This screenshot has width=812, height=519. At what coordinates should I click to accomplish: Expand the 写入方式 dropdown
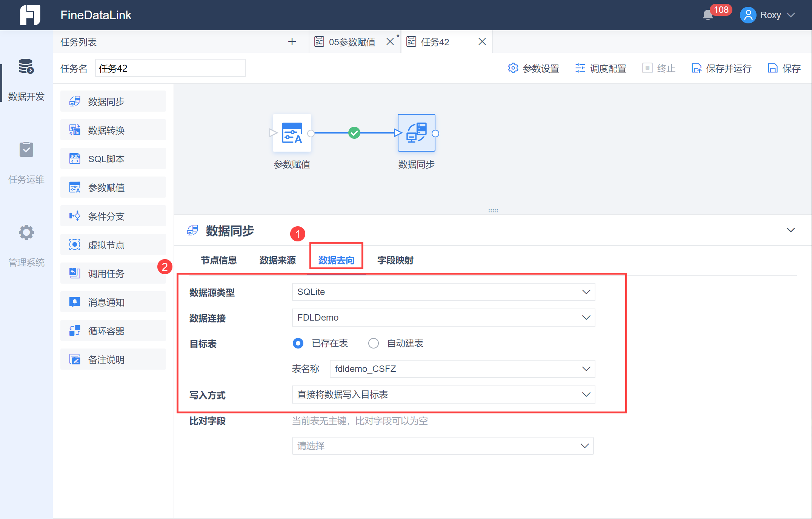click(443, 395)
